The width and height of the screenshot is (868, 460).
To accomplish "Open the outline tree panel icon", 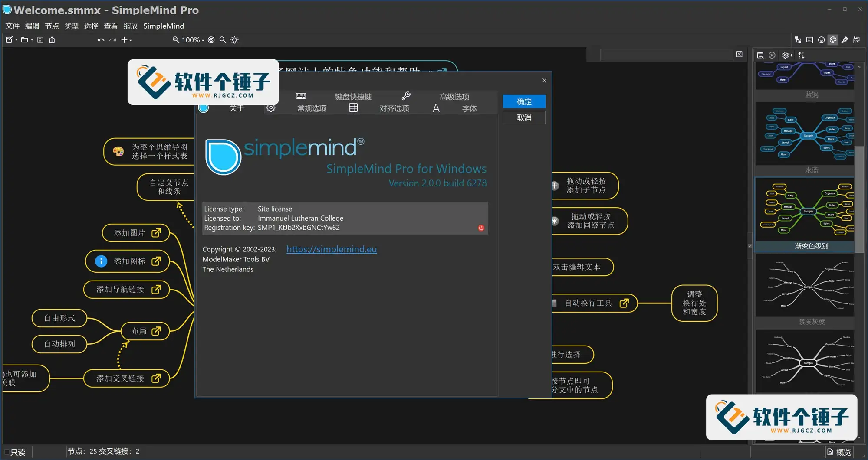I will (x=798, y=40).
